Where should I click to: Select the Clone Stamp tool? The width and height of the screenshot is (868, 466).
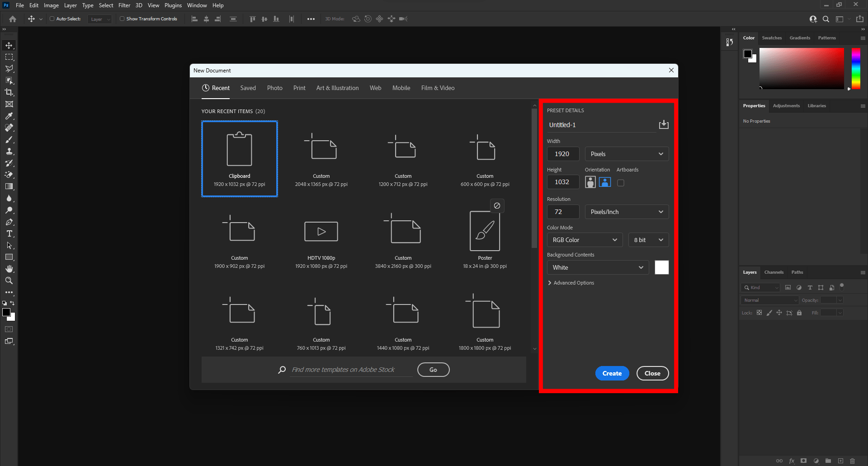(9, 151)
